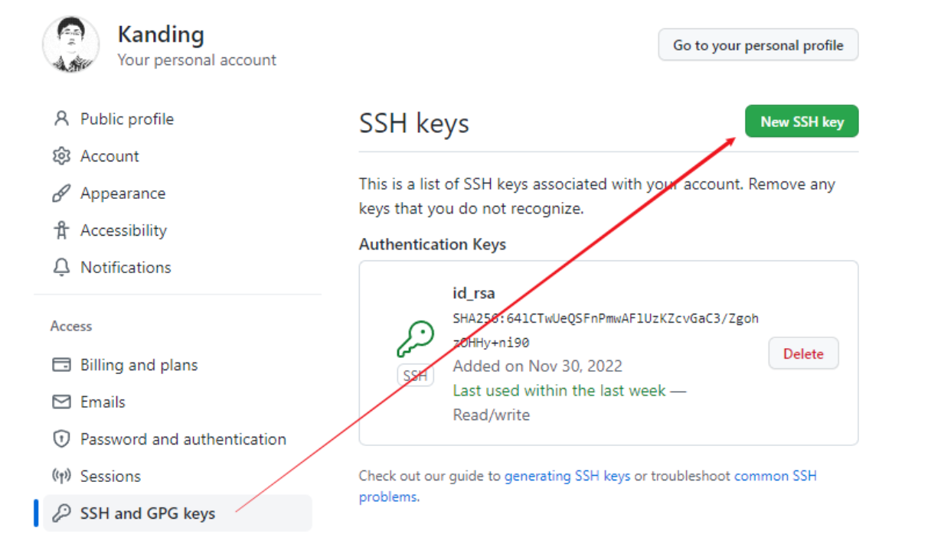Add a New SSH key
Screen dimensions: 941x560
[x=802, y=122]
